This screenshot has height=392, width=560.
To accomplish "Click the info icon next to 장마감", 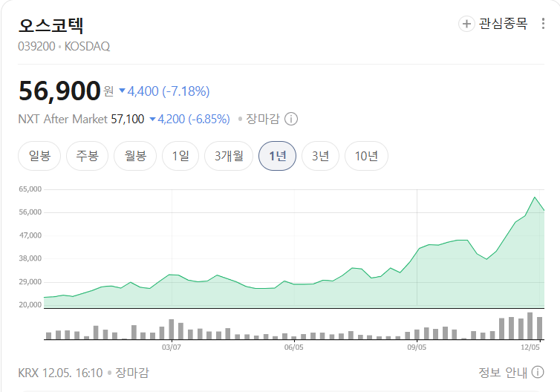I will [291, 119].
